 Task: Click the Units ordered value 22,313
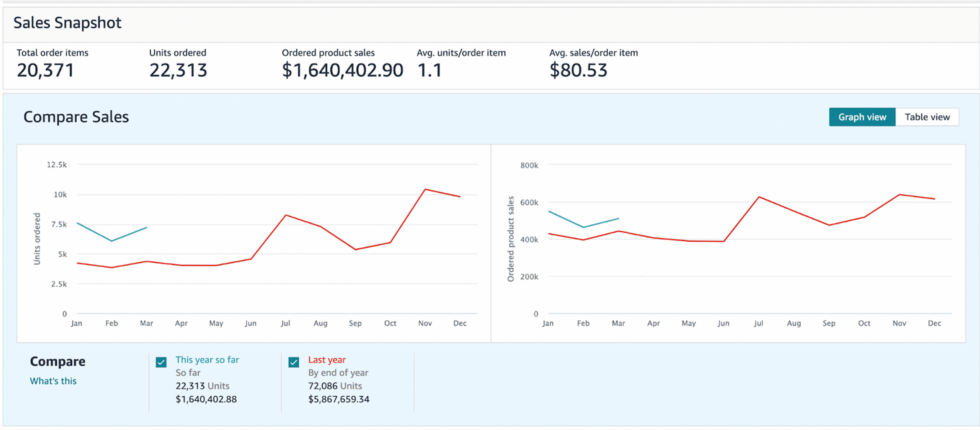click(x=178, y=70)
